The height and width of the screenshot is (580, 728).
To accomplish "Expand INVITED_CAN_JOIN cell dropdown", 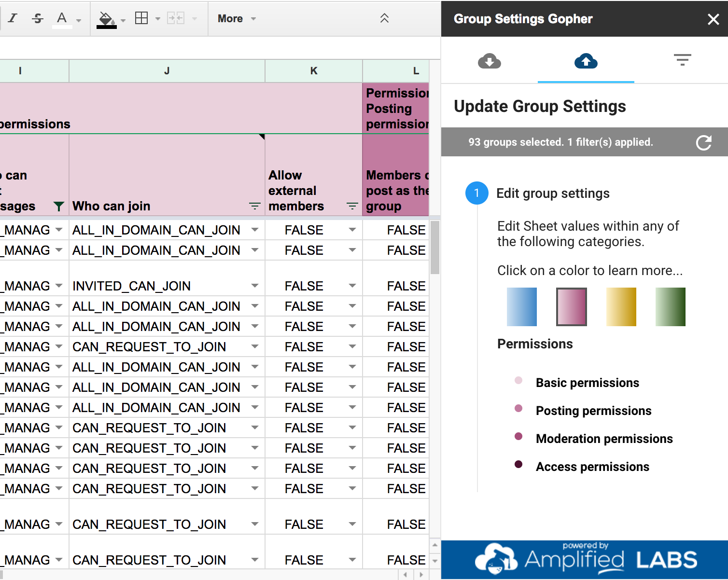I will tap(254, 286).
